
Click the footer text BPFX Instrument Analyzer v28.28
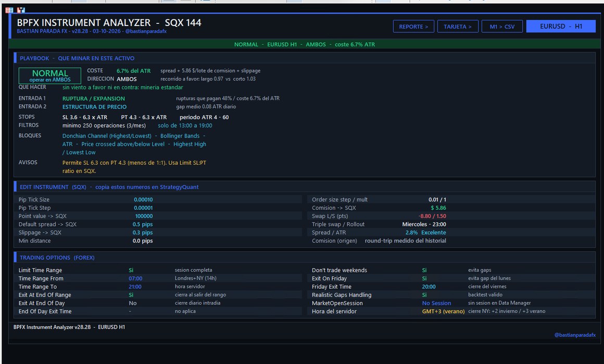52,328
